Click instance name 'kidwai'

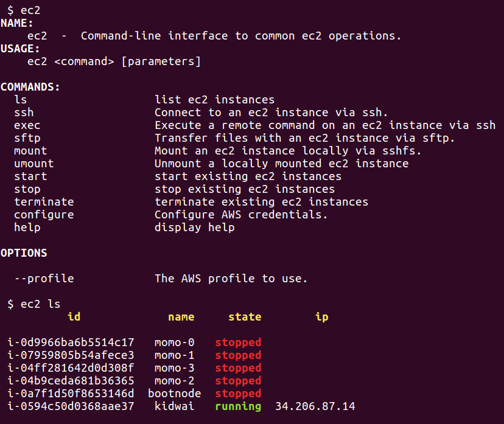click(174, 406)
